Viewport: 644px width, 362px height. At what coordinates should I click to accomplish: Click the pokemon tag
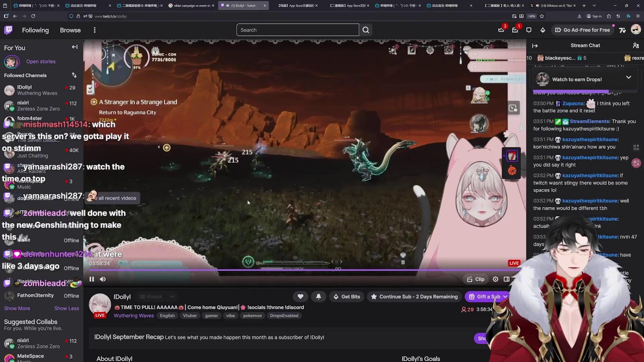click(253, 316)
